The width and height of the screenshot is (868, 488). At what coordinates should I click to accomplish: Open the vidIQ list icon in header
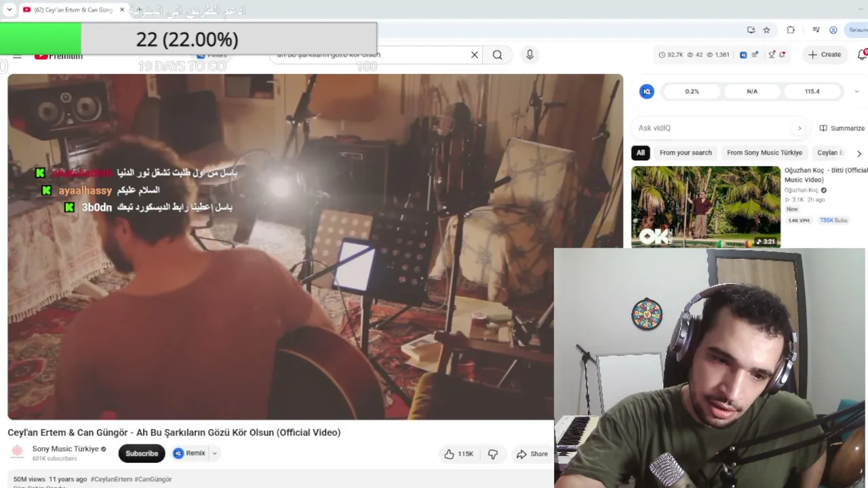click(x=755, y=55)
